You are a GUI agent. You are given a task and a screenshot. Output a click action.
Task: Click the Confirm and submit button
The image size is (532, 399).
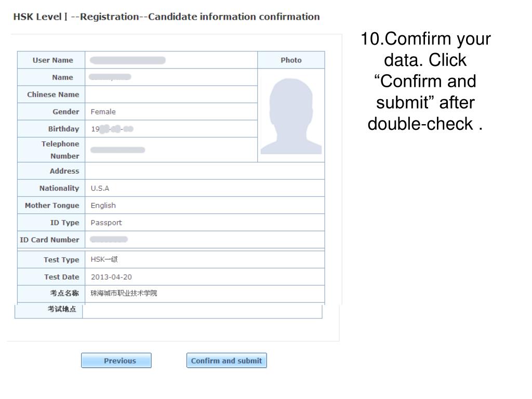[227, 361]
